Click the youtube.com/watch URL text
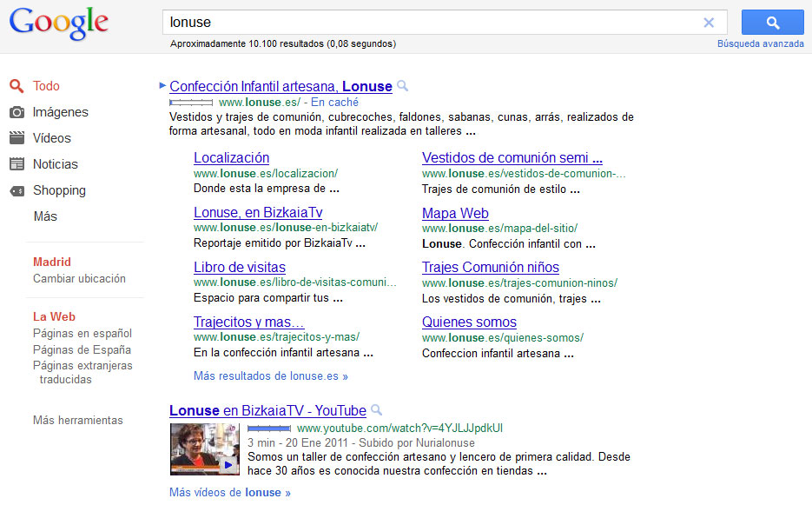The height and width of the screenshot is (505, 812). click(x=399, y=429)
